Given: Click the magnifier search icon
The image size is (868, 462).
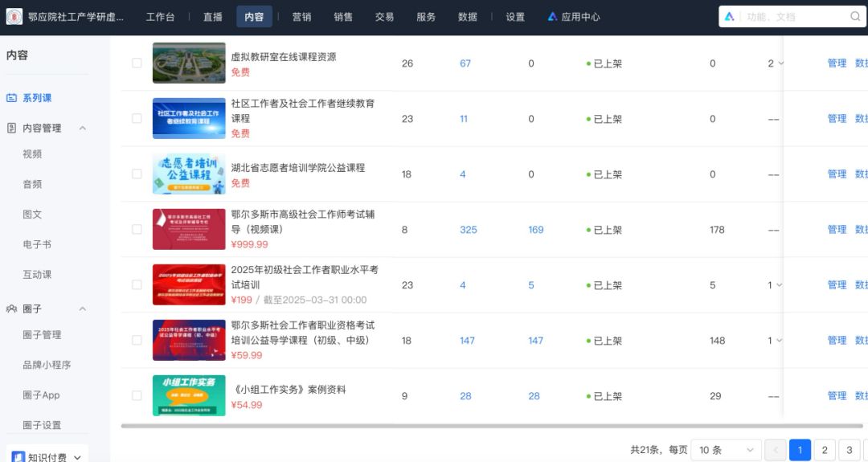Looking at the screenshot, I should [x=855, y=17].
